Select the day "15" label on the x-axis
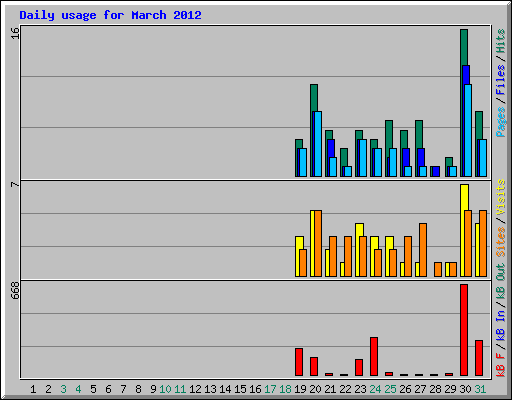Viewport: 512px width, 400px height. pos(240,389)
